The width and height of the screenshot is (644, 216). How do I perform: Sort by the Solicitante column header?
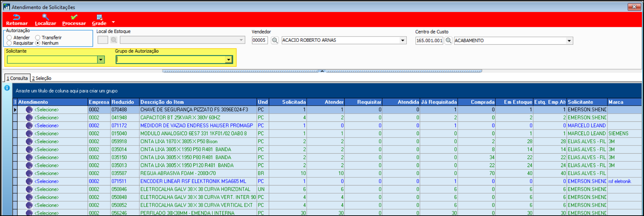pos(587,102)
